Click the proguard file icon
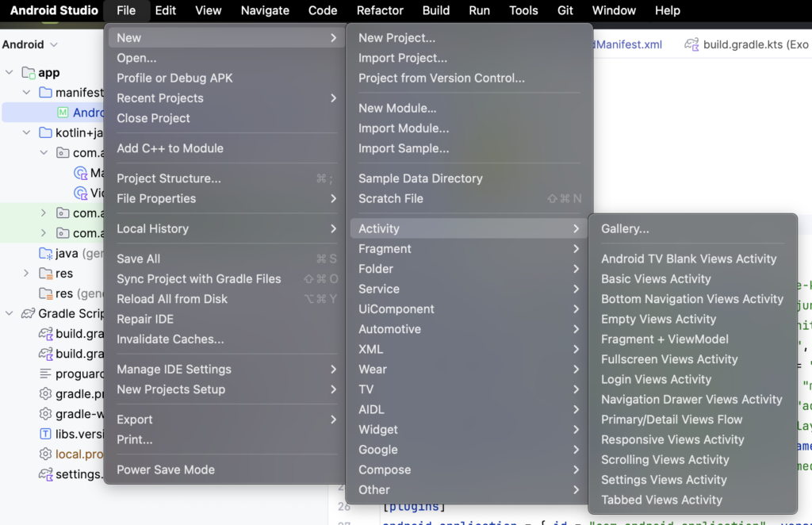The width and height of the screenshot is (812, 525). (45, 374)
